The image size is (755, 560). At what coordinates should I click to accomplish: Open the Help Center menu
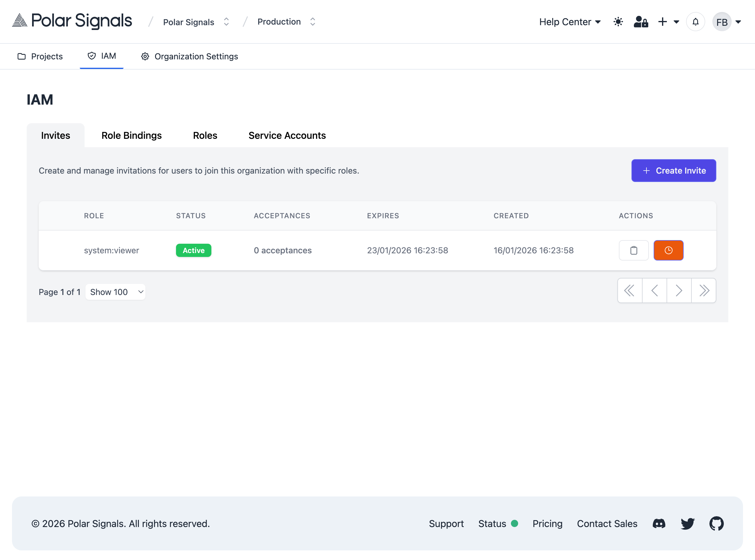tap(570, 22)
